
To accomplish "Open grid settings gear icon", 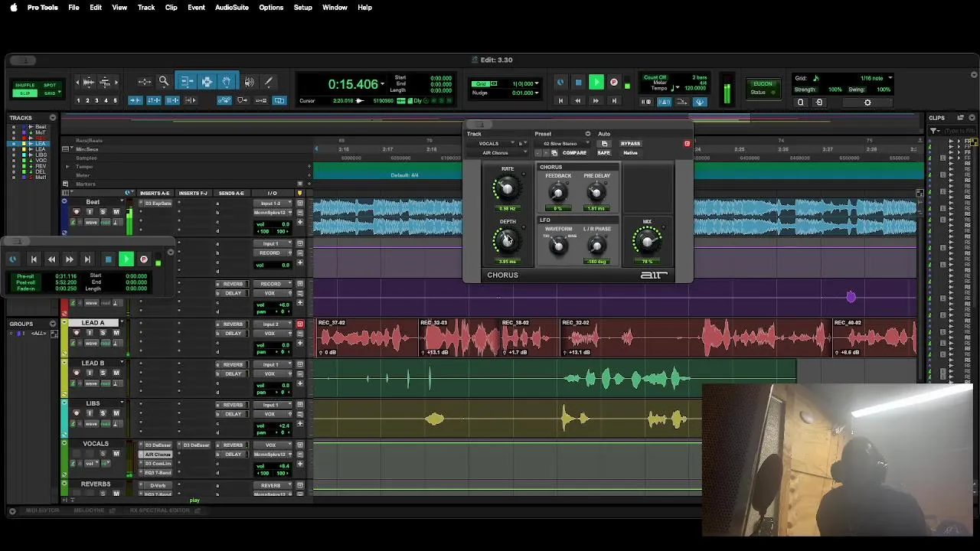I will point(867,103).
